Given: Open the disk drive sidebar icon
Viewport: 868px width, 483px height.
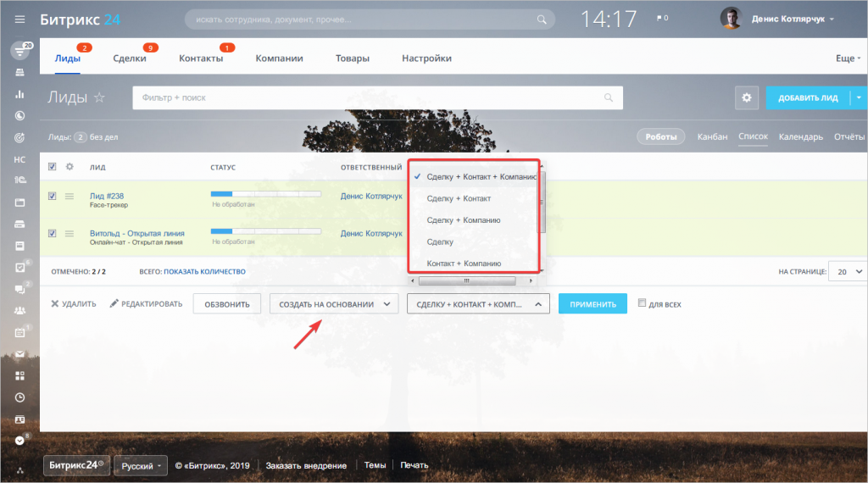Looking at the screenshot, I should click(x=20, y=224).
